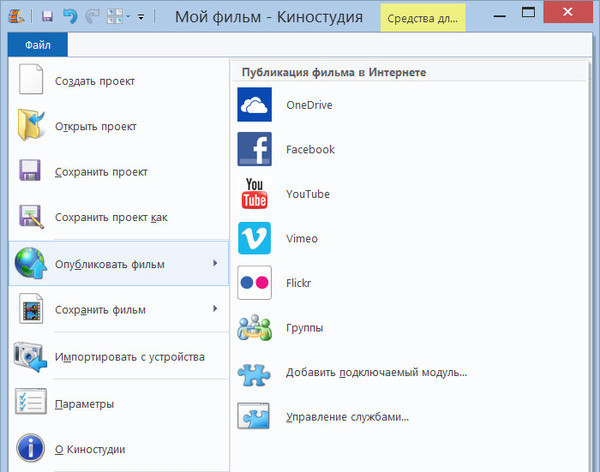Image resolution: width=600 pixels, height=472 pixels.
Task: Open the customize quick access toolbar dropdown
Action: coord(141,18)
